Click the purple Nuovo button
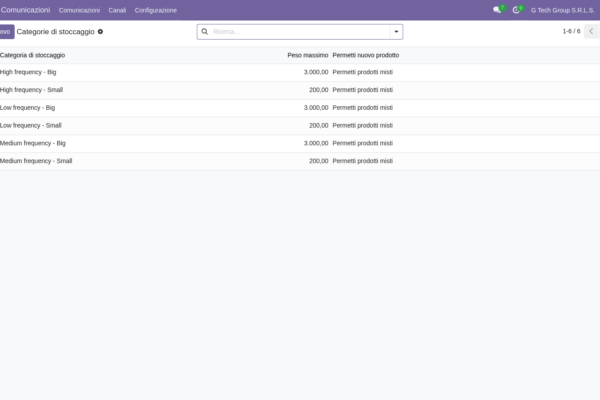The width and height of the screenshot is (600, 400). (x=7, y=32)
